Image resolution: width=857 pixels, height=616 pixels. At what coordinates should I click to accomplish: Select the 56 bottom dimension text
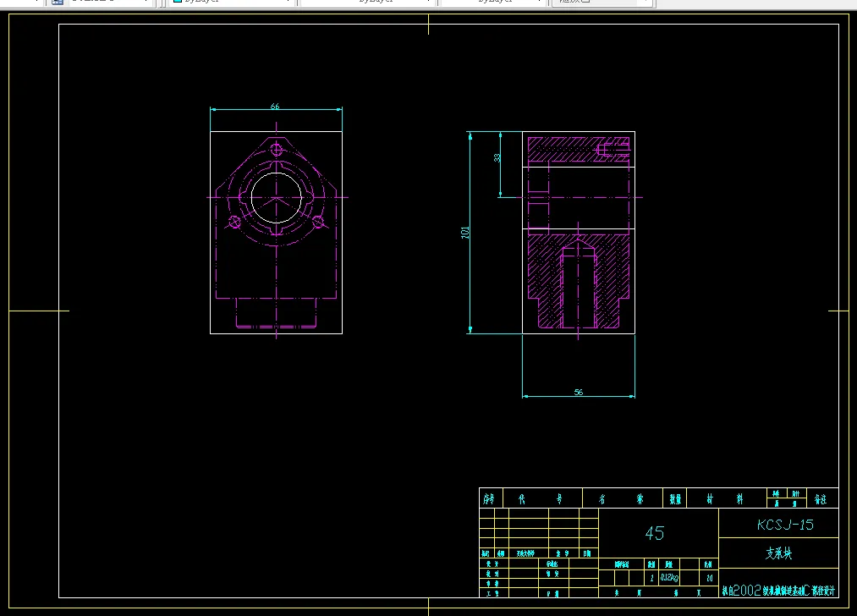click(579, 392)
